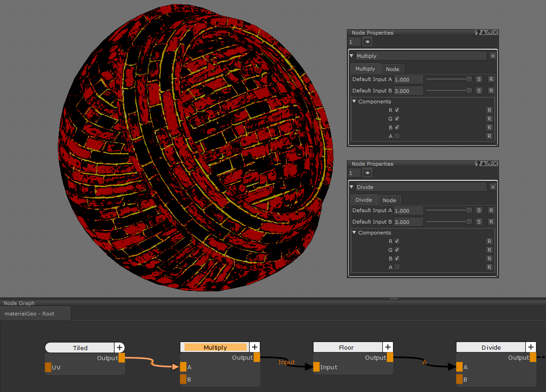Click the plus icon on the Divide node
The height and width of the screenshot is (392, 546).
(x=531, y=347)
